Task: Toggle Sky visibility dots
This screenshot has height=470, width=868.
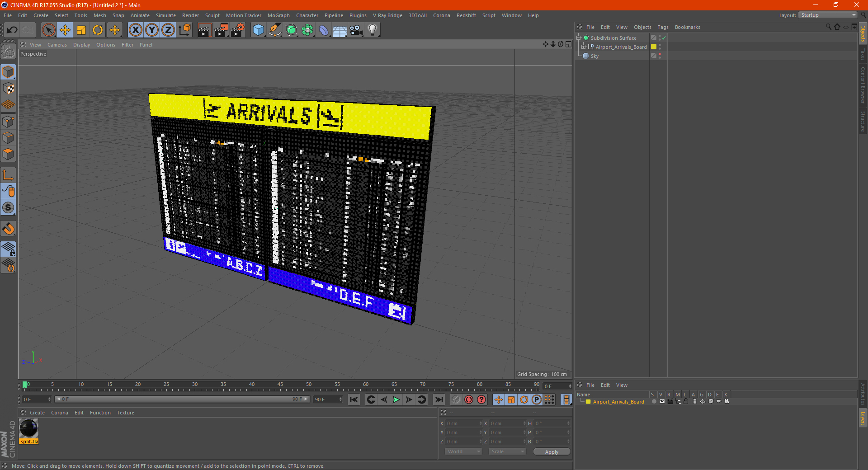Action: coord(660,56)
